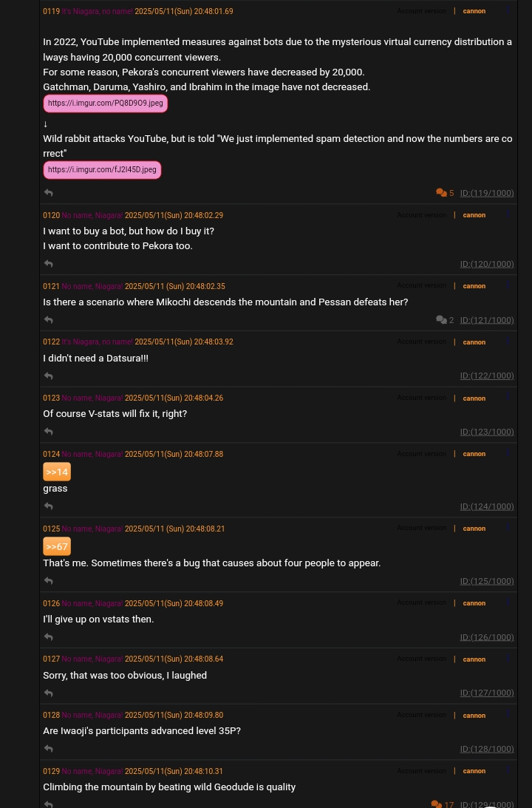Open vertical dots menu on post 0119
Screen dimensions: 532x808
(x=508, y=10)
